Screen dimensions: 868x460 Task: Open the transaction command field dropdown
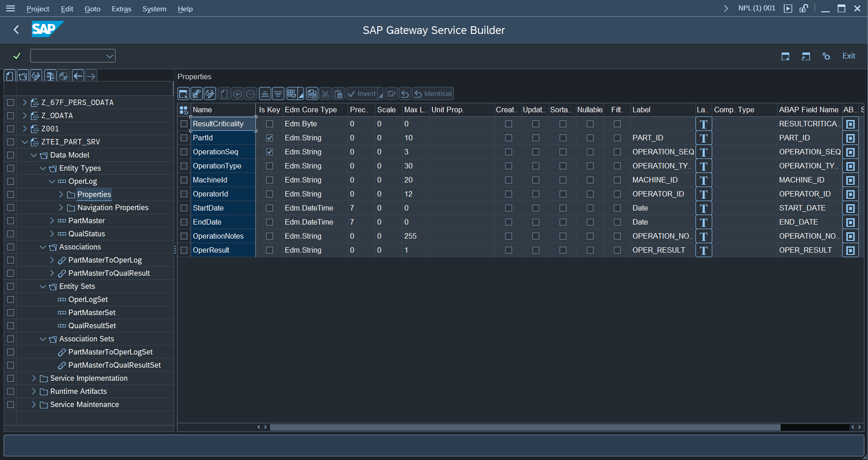110,56
